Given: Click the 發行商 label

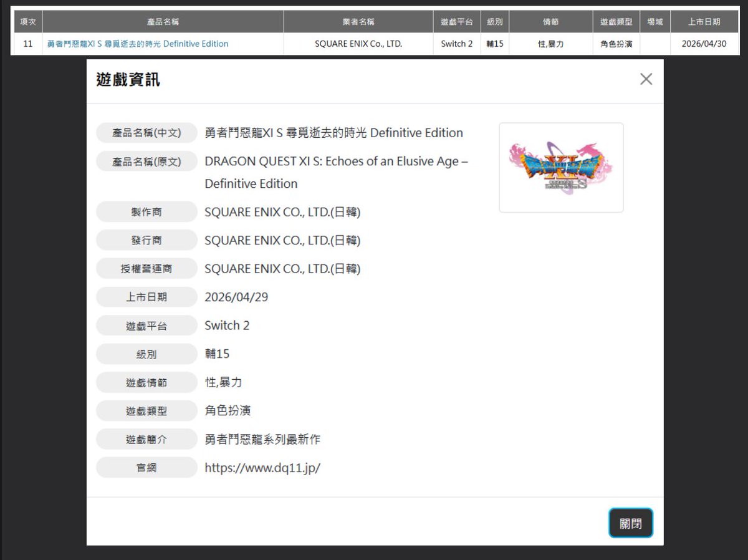Looking at the screenshot, I should (x=146, y=241).
